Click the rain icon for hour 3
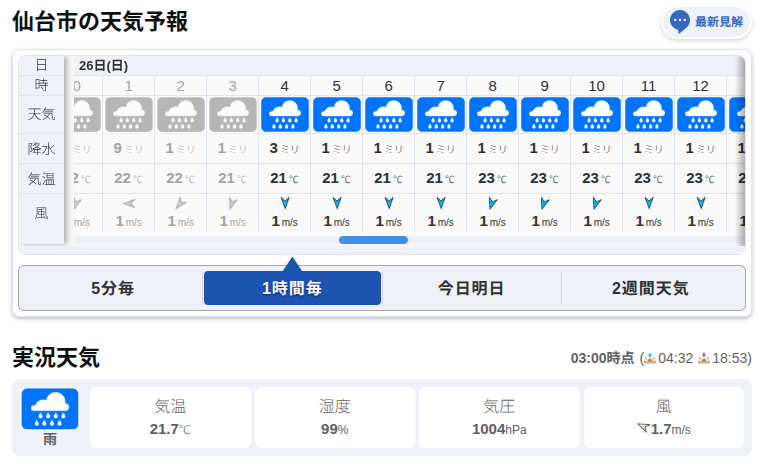Viewport: 761px width, 469px height. [x=232, y=115]
